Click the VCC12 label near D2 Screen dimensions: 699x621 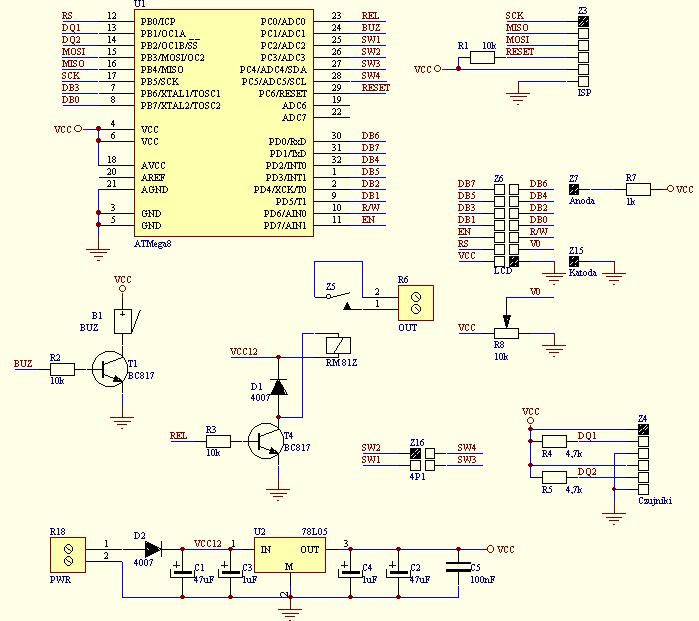[208, 543]
